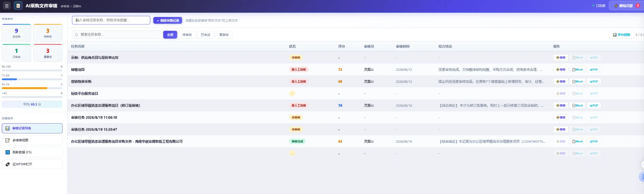Open the 需复核 3 statistics card
The image size is (644, 194).
(x=48, y=53)
